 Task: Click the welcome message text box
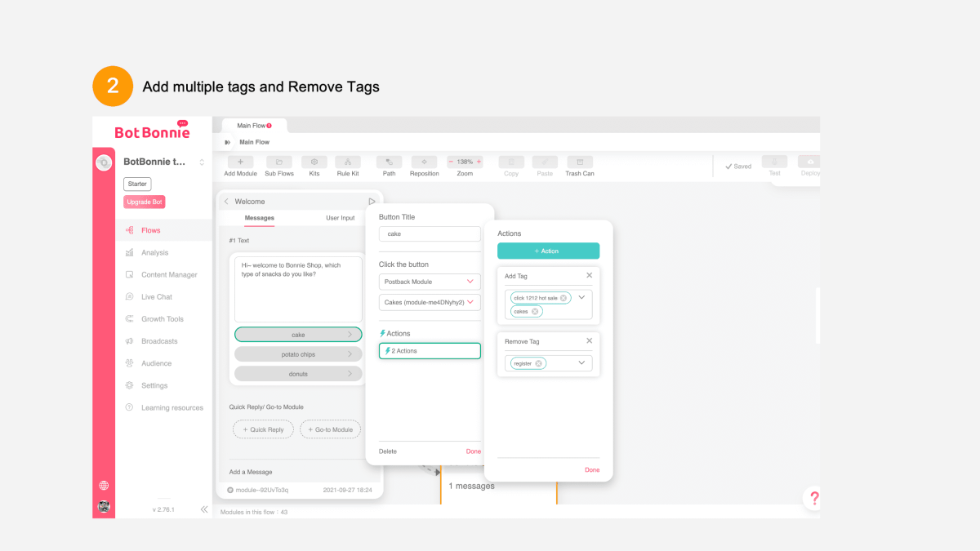(x=298, y=289)
